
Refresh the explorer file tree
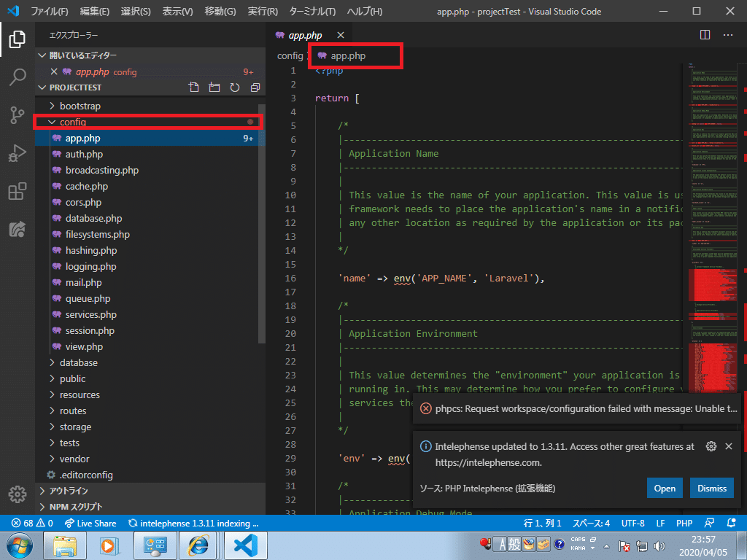[x=235, y=87]
